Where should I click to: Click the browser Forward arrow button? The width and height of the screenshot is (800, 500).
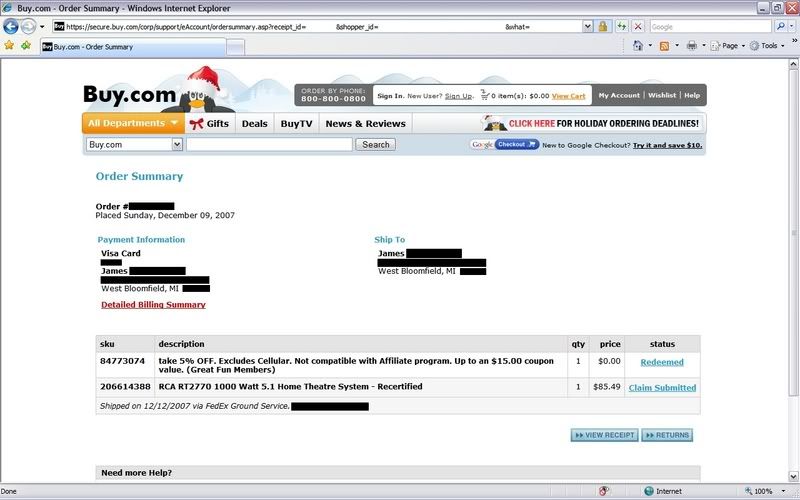29,27
